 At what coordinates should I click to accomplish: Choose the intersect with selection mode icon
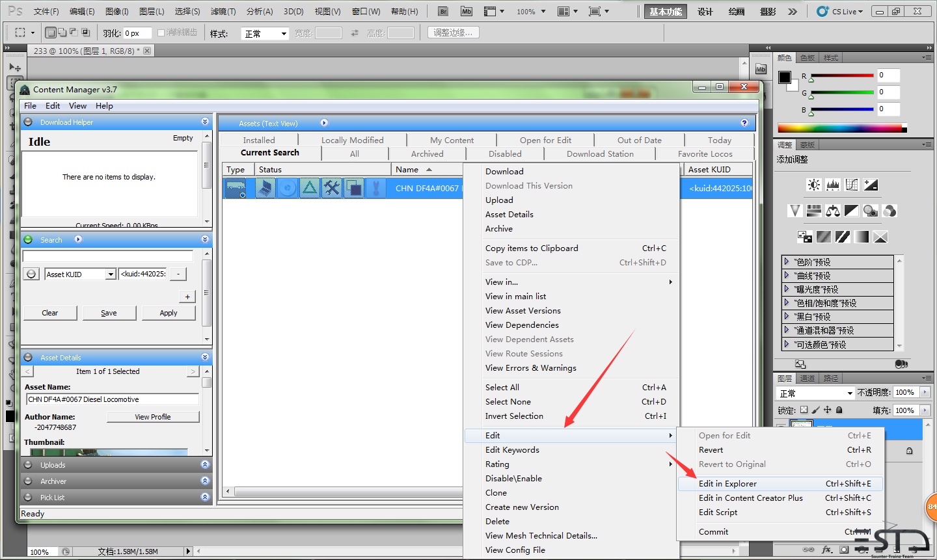click(x=85, y=33)
